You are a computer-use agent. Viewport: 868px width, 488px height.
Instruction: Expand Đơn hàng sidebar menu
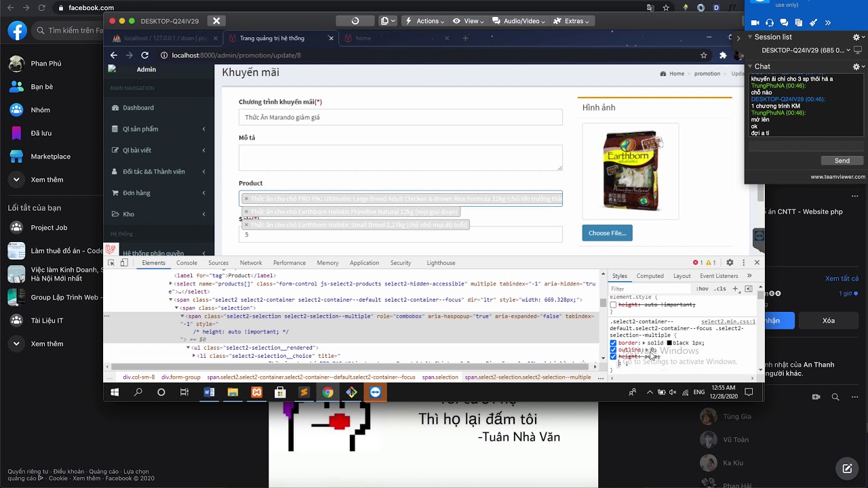(158, 192)
